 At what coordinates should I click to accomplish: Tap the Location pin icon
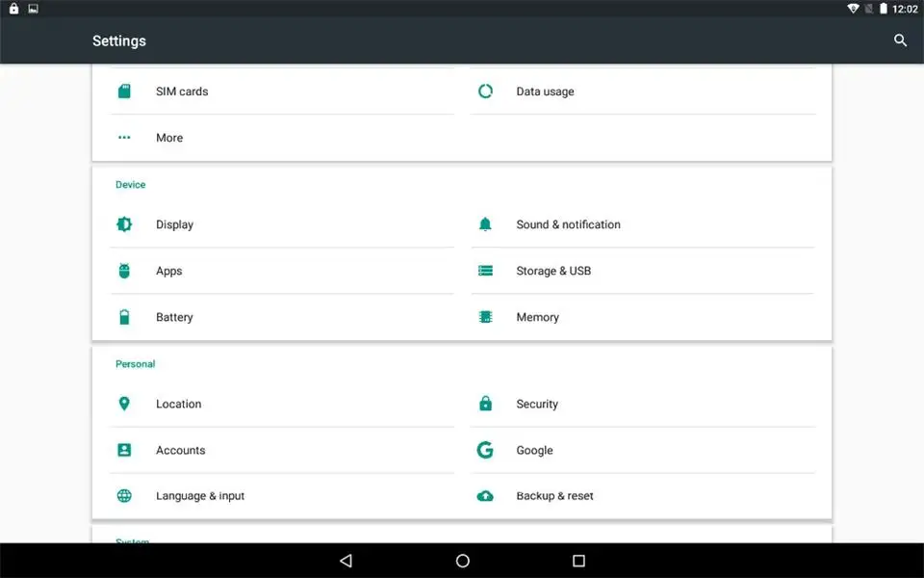click(124, 404)
